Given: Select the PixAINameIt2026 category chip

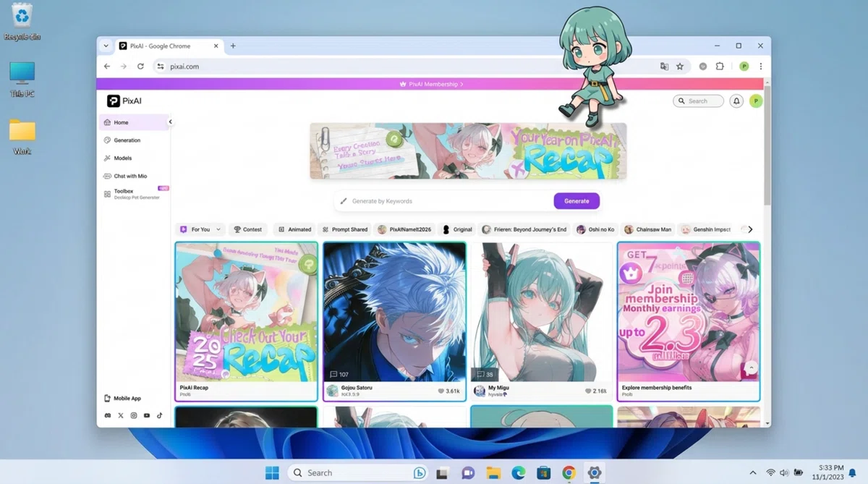Looking at the screenshot, I should [x=404, y=229].
